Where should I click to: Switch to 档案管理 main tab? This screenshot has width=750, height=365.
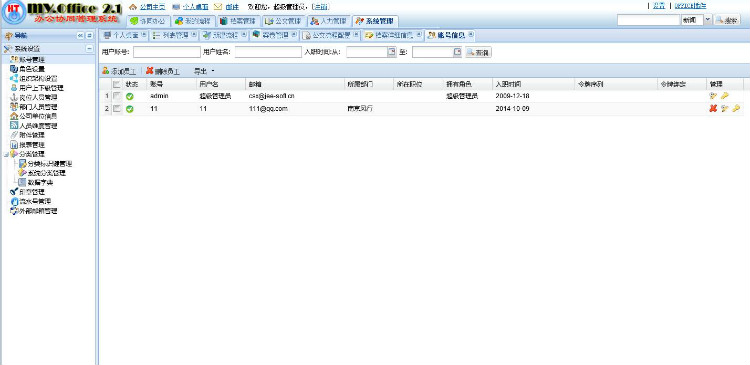pyautogui.click(x=239, y=21)
